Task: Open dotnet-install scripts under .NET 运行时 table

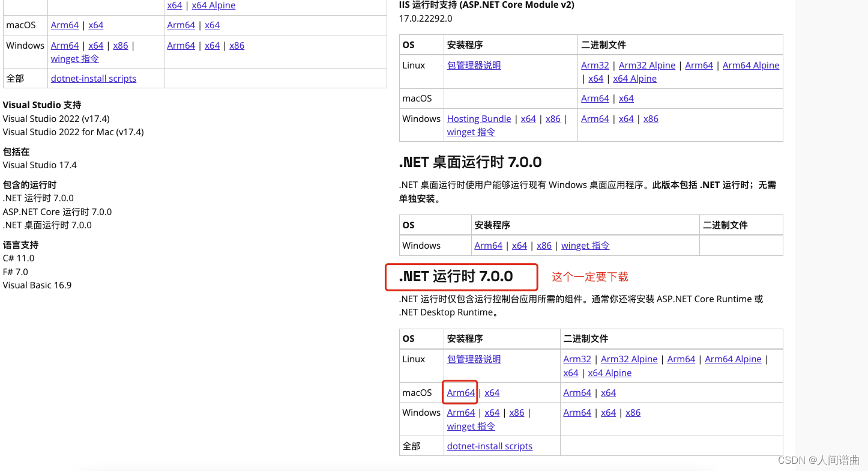Action: [x=489, y=446]
